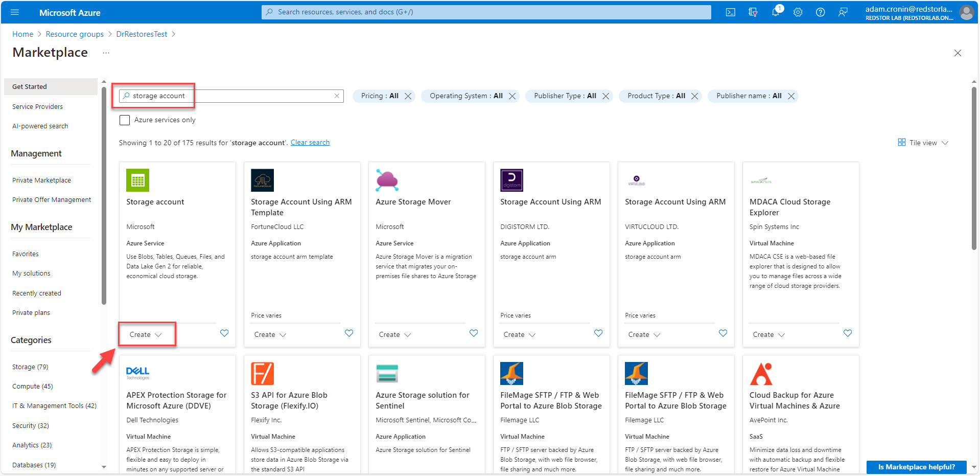
Task: Click the Clear search link
Action: [x=310, y=143]
